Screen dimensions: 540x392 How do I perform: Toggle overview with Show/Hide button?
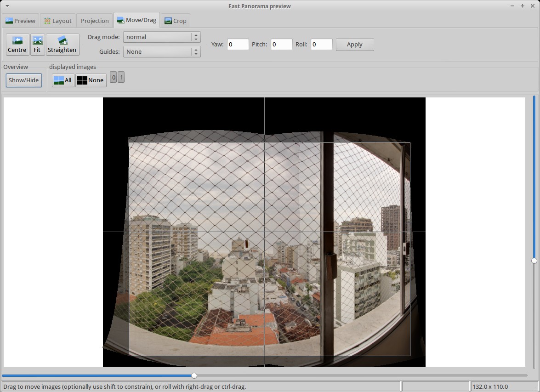(x=24, y=80)
